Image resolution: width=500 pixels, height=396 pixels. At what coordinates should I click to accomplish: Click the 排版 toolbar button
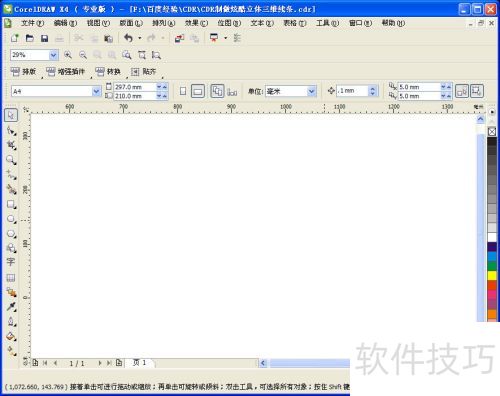[23, 71]
